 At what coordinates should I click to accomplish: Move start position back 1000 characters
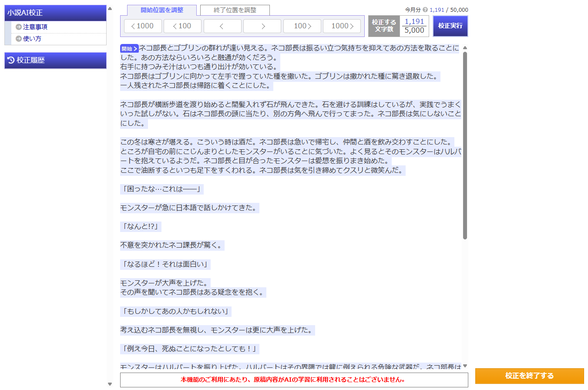[x=143, y=26]
